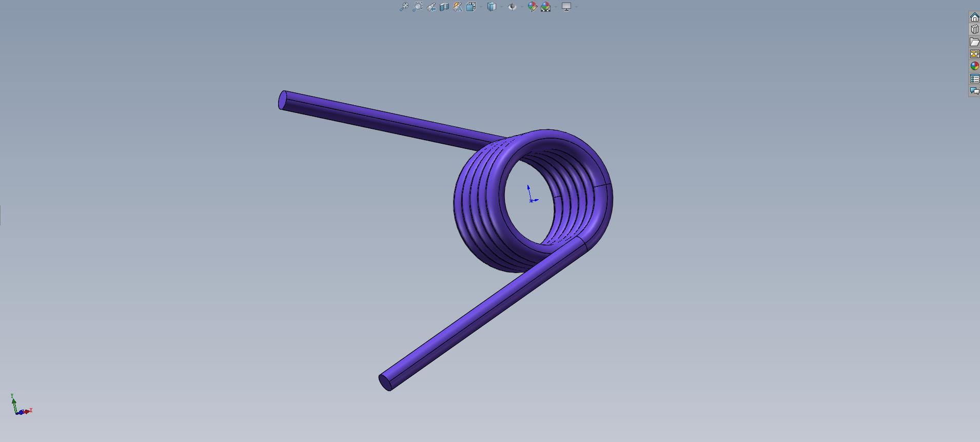The height and width of the screenshot is (442, 980).
Task: Open View Settings monitor icon
Action: 566,7
